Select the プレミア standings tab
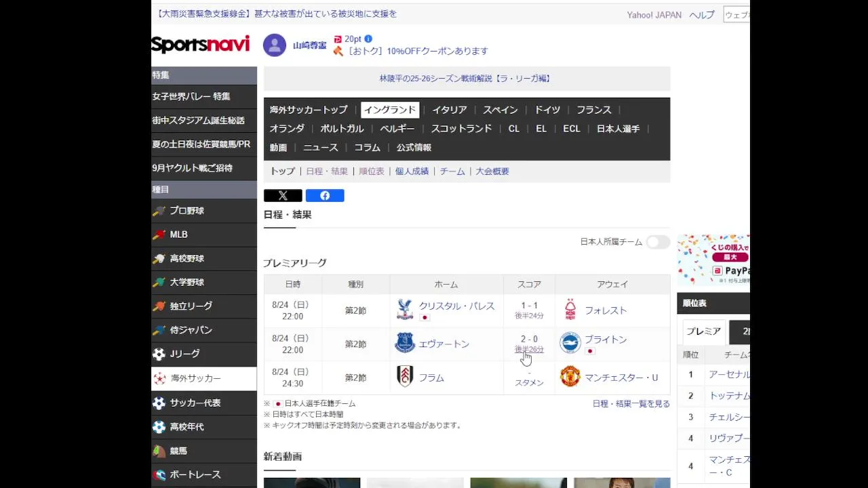868x488 pixels. (x=704, y=331)
